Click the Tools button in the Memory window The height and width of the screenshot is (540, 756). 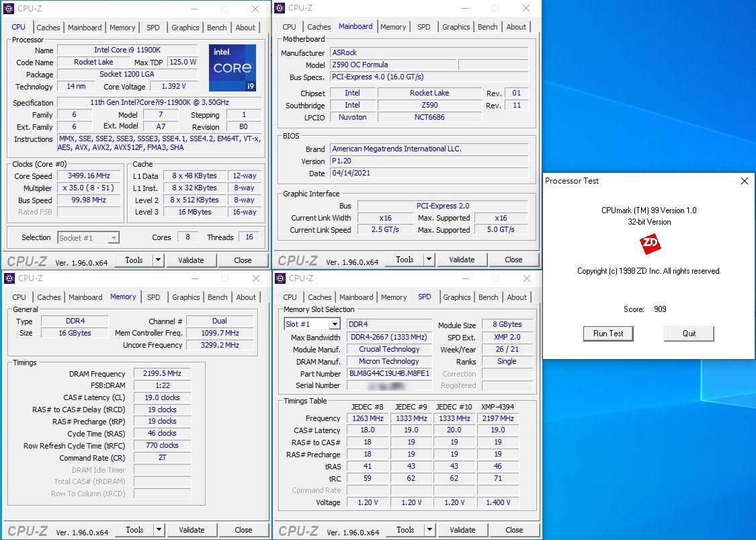click(x=134, y=530)
